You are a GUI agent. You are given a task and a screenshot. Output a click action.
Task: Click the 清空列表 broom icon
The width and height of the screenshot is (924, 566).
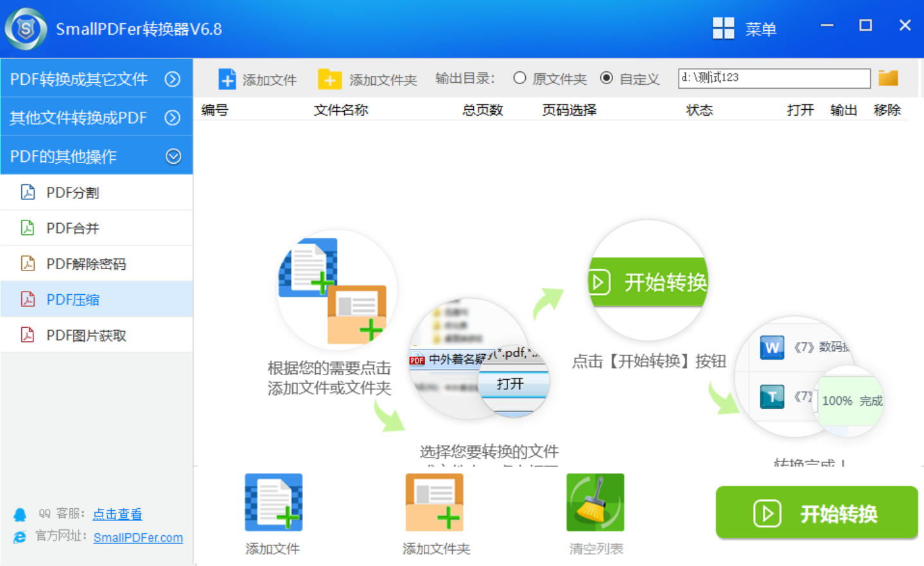click(595, 502)
